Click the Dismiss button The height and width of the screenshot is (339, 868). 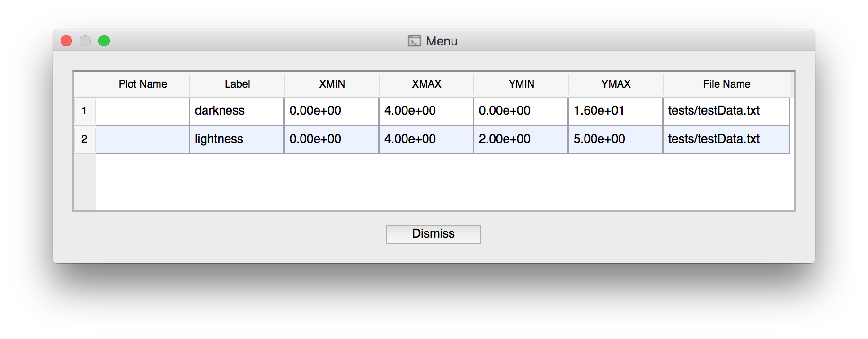(x=433, y=234)
